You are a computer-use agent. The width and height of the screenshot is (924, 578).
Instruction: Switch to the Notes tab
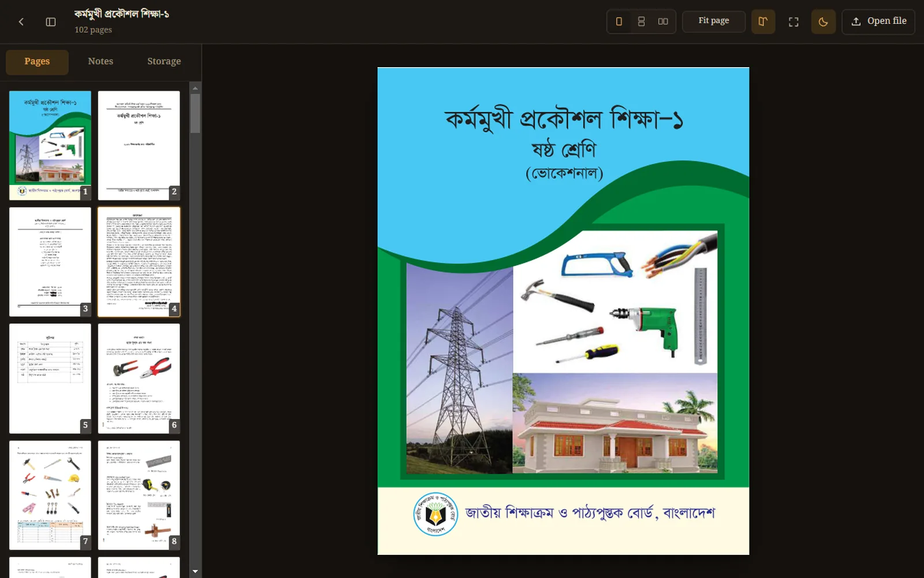coord(100,62)
